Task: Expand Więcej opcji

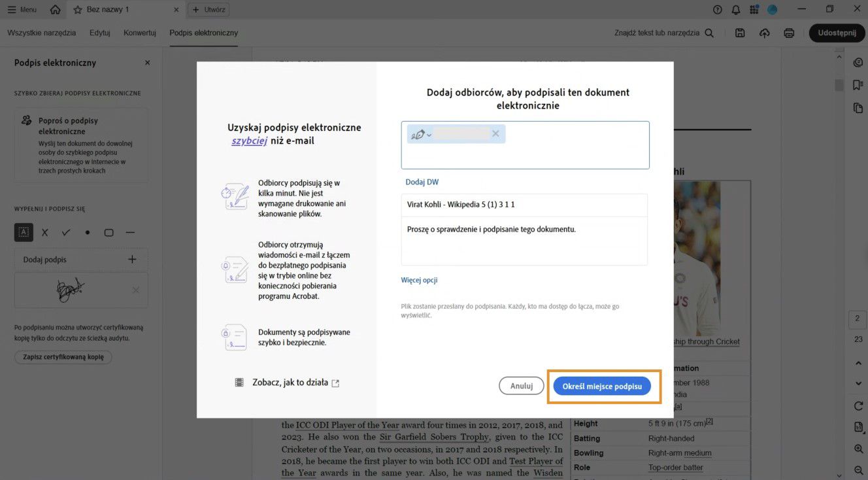Action: [419, 280]
